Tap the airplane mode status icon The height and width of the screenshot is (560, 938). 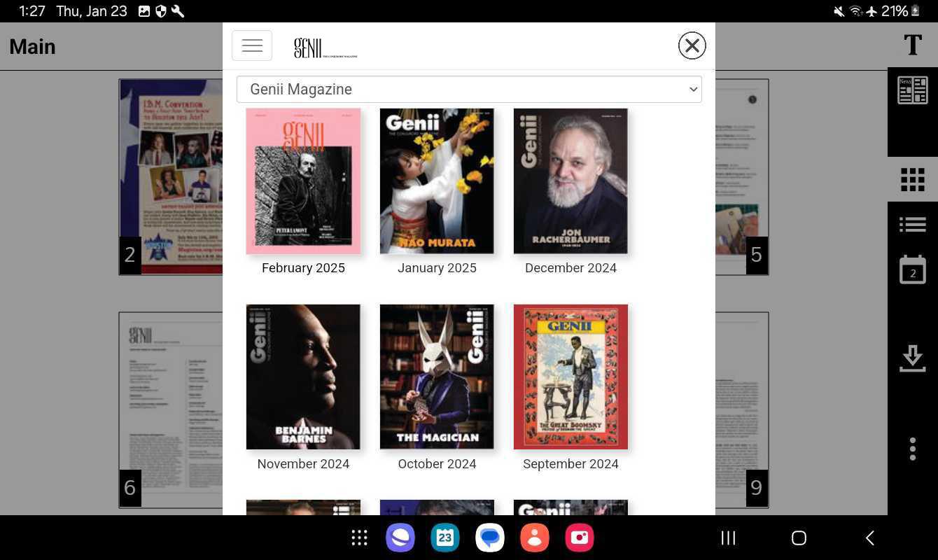[871, 11]
